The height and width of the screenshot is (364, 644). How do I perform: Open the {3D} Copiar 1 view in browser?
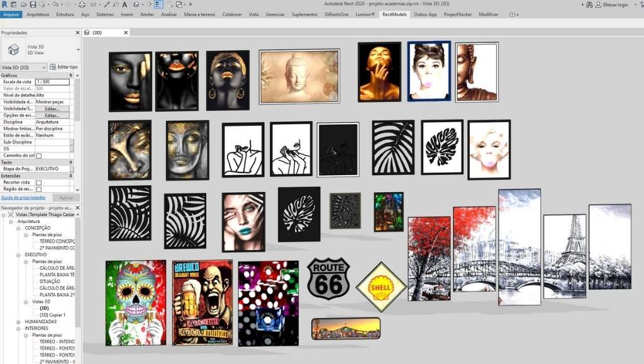[x=52, y=314]
